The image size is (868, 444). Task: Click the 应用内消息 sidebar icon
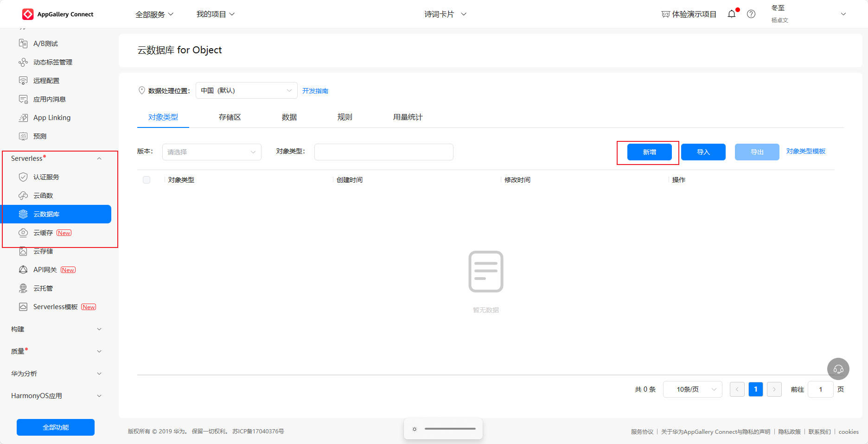coord(23,99)
